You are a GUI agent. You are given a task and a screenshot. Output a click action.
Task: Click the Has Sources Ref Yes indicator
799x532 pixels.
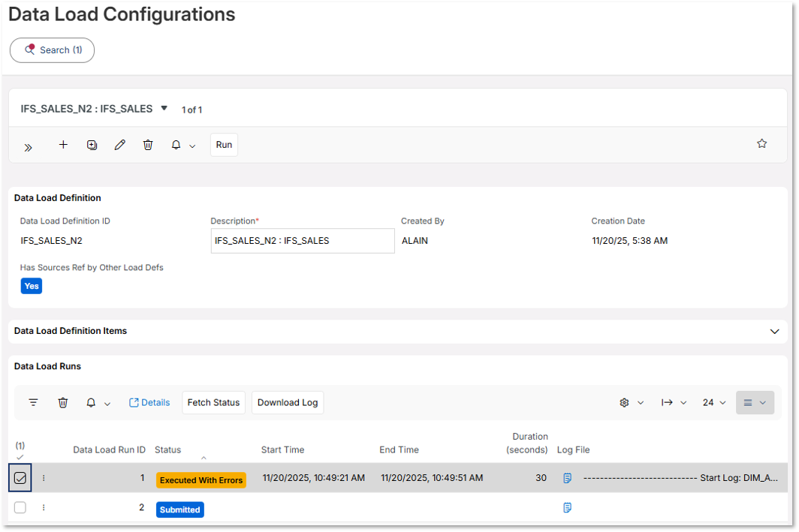pos(31,286)
